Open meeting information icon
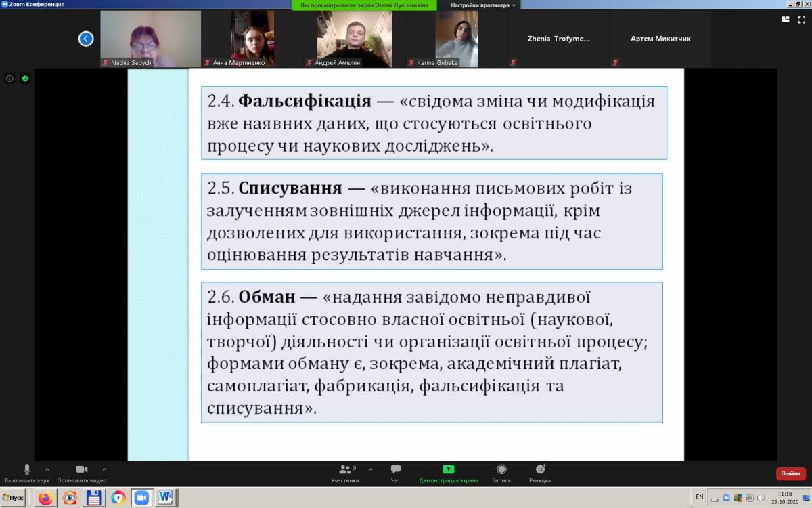812x508 pixels. (x=9, y=79)
